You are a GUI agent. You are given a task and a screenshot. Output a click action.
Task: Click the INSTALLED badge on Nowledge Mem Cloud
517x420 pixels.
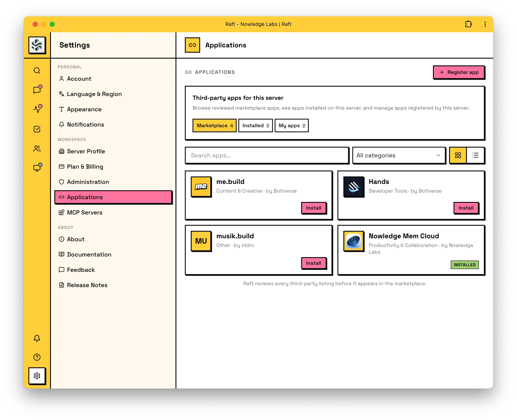click(464, 265)
